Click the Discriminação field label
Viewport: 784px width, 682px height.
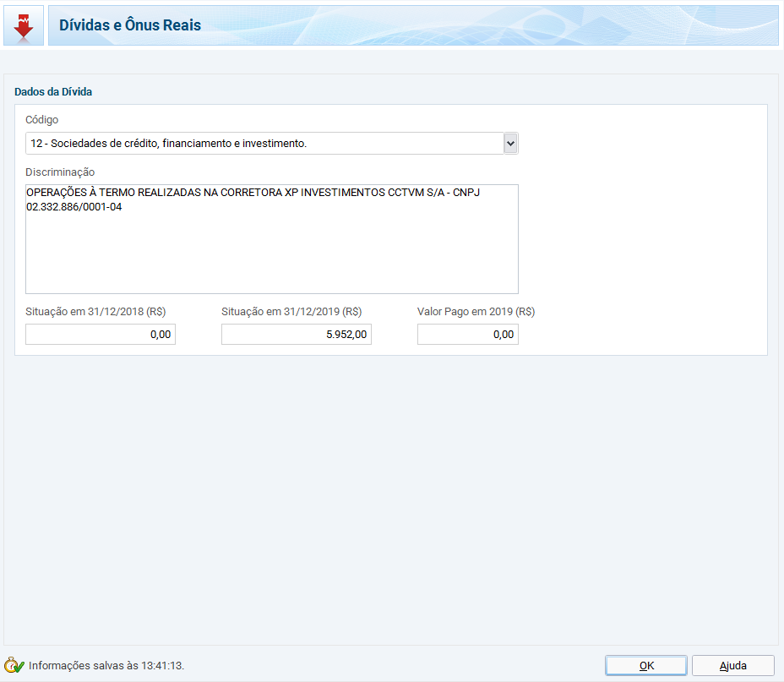(60, 172)
